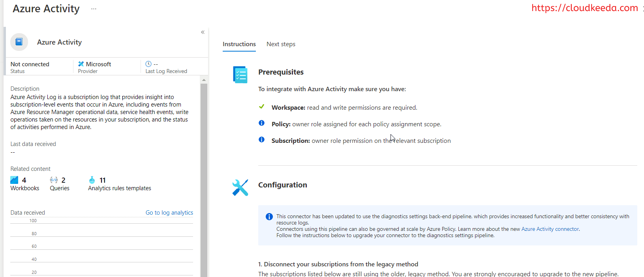Click the info icon in the blue notice banner

(x=269, y=217)
